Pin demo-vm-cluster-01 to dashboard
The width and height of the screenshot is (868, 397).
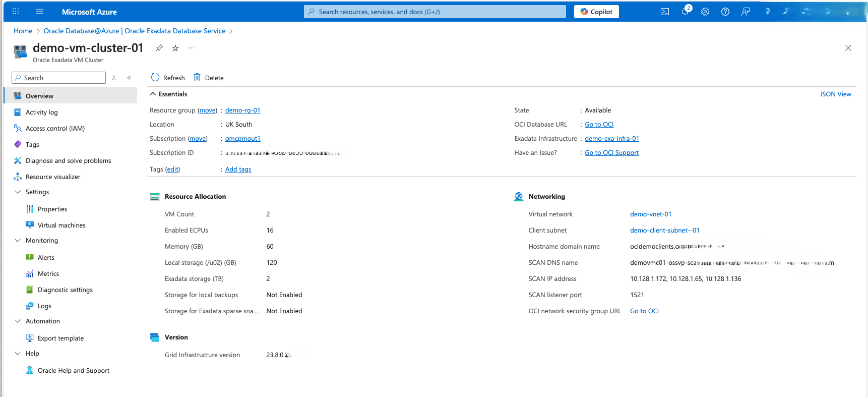[159, 48]
